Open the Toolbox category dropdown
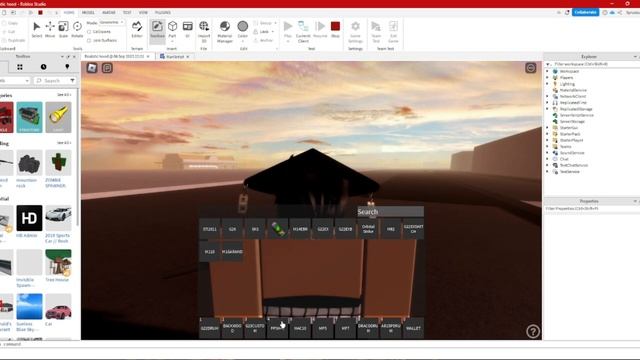 tap(14, 81)
